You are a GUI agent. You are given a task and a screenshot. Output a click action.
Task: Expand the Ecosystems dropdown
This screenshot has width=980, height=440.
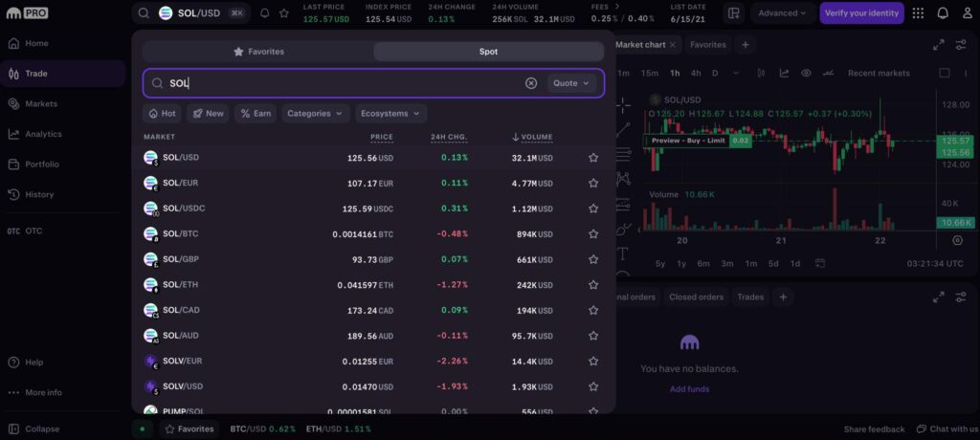tap(391, 114)
